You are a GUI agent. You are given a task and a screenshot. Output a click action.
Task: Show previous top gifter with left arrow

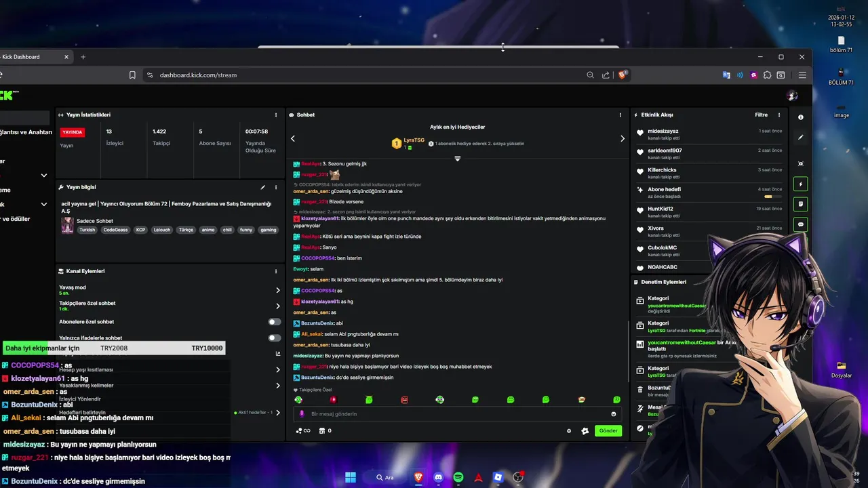pos(293,139)
